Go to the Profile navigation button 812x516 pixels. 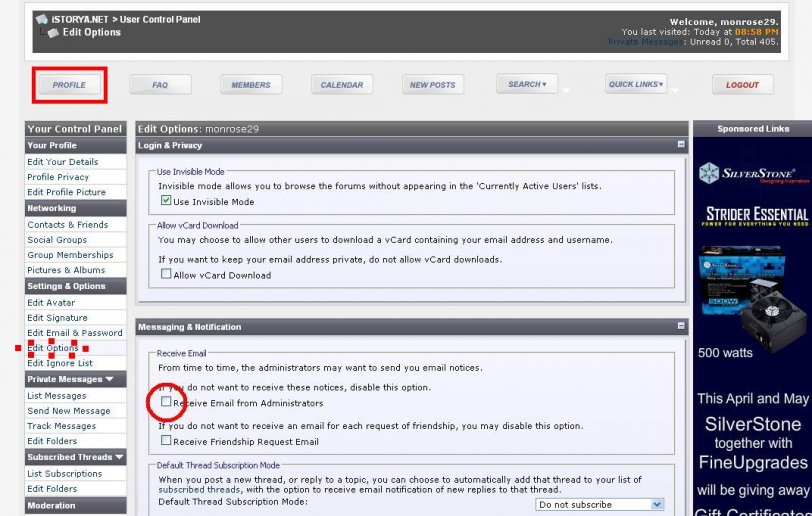(69, 85)
